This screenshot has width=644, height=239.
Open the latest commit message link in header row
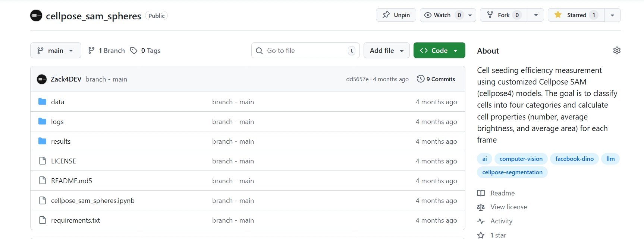tap(106, 79)
